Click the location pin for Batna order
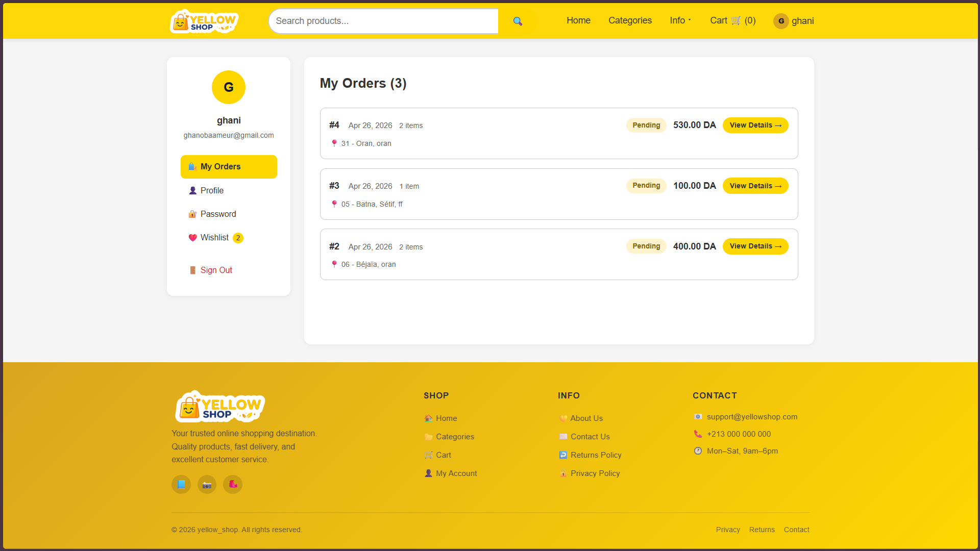 tap(334, 204)
